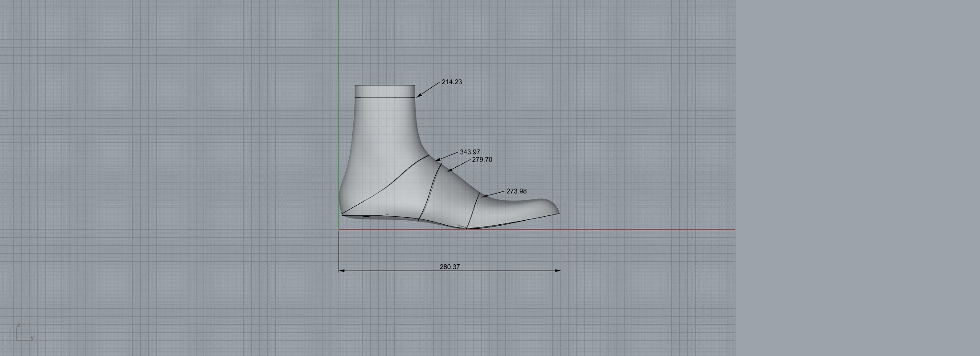Select the 214.23 leader annotation text
This screenshot has height=356, width=980.
tap(452, 82)
